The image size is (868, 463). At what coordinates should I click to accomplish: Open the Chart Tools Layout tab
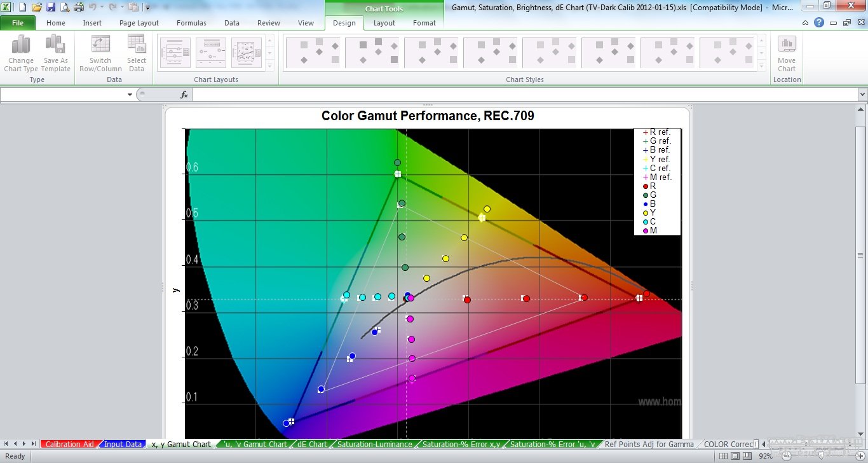point(384,23)
